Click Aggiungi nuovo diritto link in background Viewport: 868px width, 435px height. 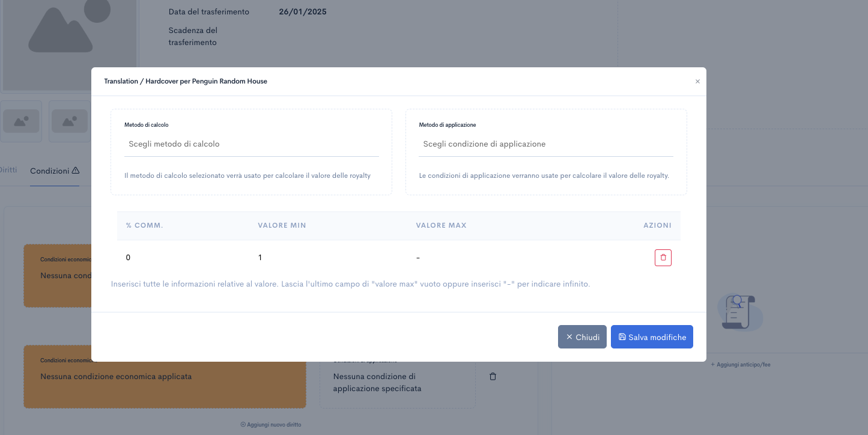pos(270,424)
